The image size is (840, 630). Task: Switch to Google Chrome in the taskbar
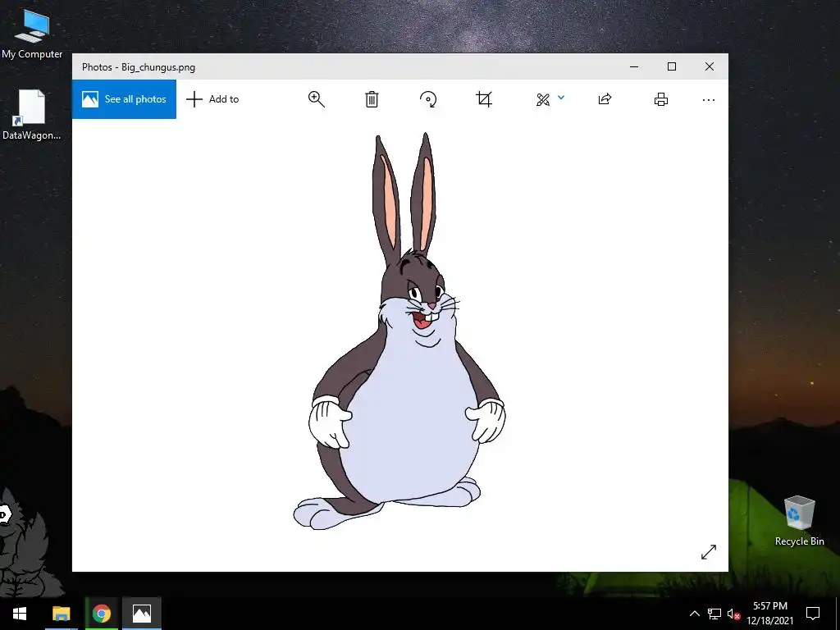(101, 614)
